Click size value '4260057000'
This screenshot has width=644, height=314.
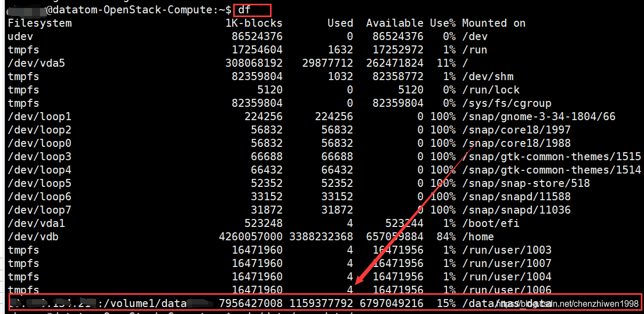251,237
